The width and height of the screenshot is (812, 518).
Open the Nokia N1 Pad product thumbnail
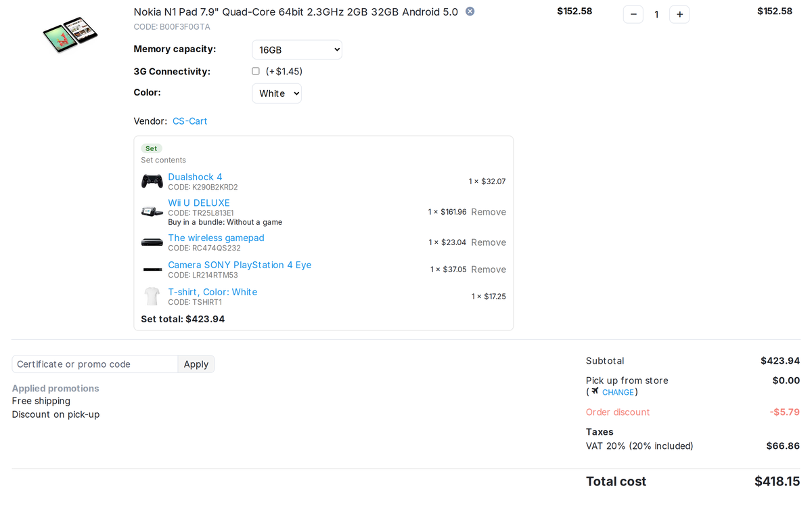[x=70, y=35]
